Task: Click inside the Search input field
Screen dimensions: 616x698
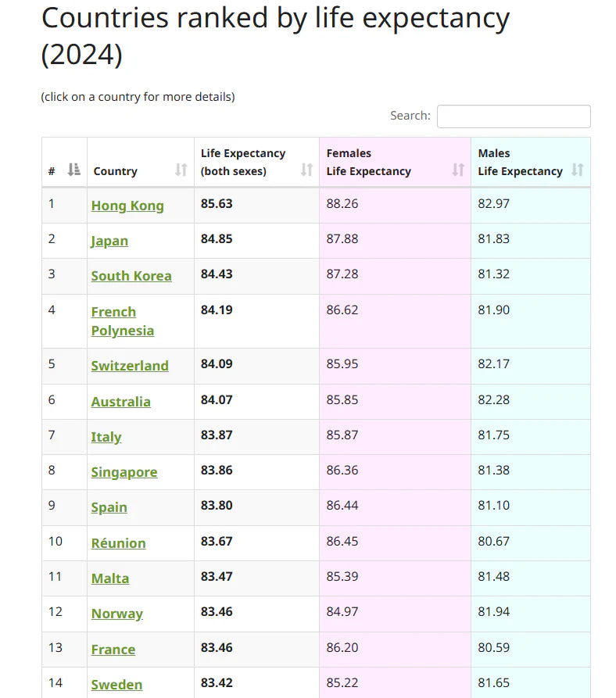Action: [x=514, y=116]
